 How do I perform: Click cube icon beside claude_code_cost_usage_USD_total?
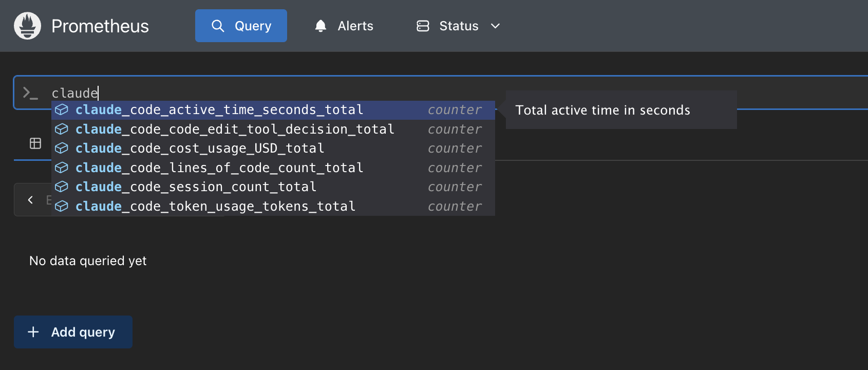(62, 149)
